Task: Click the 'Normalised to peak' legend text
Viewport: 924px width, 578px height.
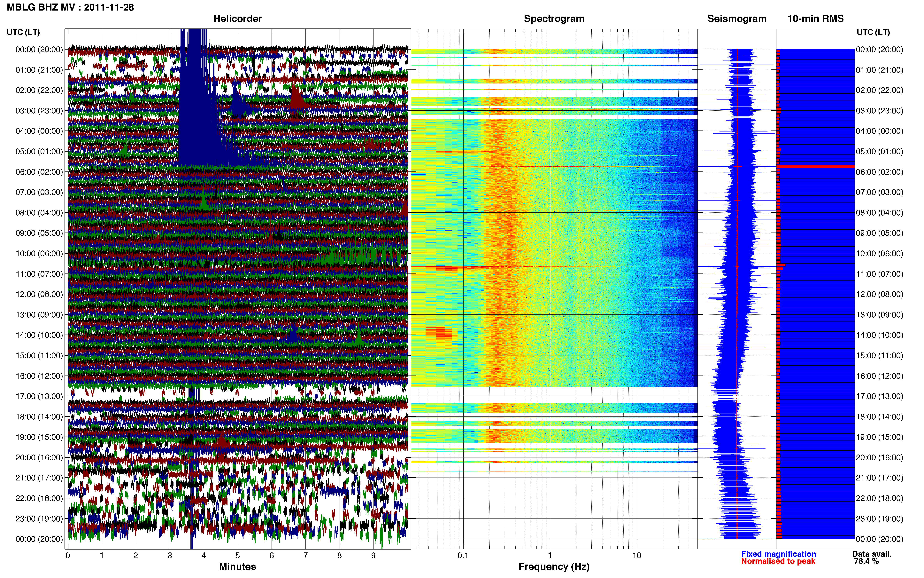Action: (778, 561)
